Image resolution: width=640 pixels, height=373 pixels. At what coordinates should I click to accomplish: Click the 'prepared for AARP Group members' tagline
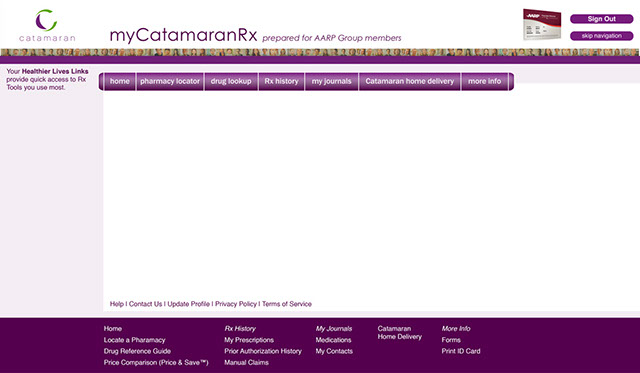point(332,38)
